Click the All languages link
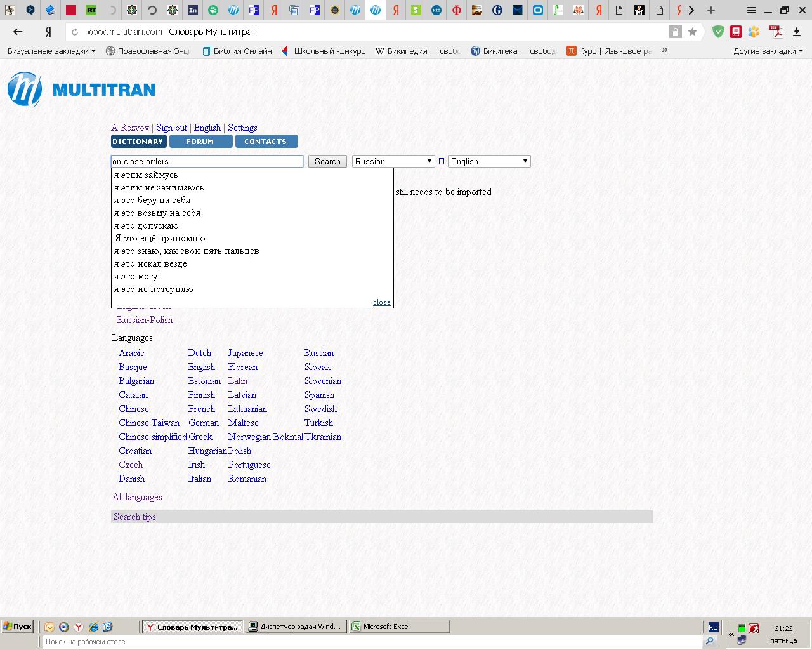The height and width of the screenshot is (650, 812). point(137,497)
